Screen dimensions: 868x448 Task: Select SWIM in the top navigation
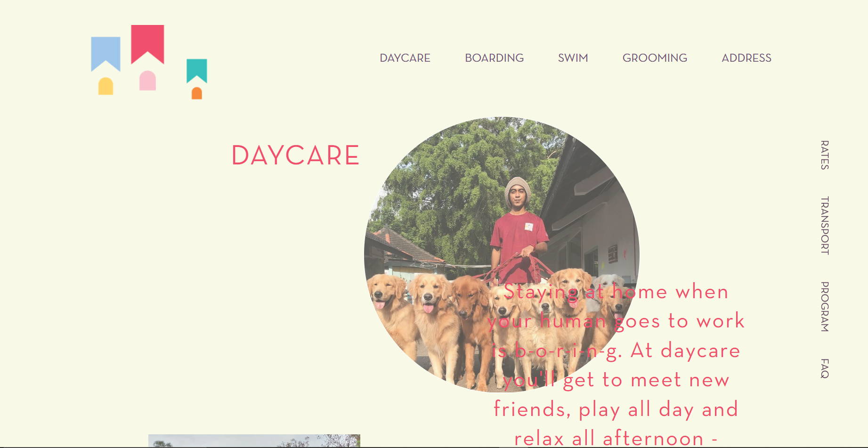573,58
